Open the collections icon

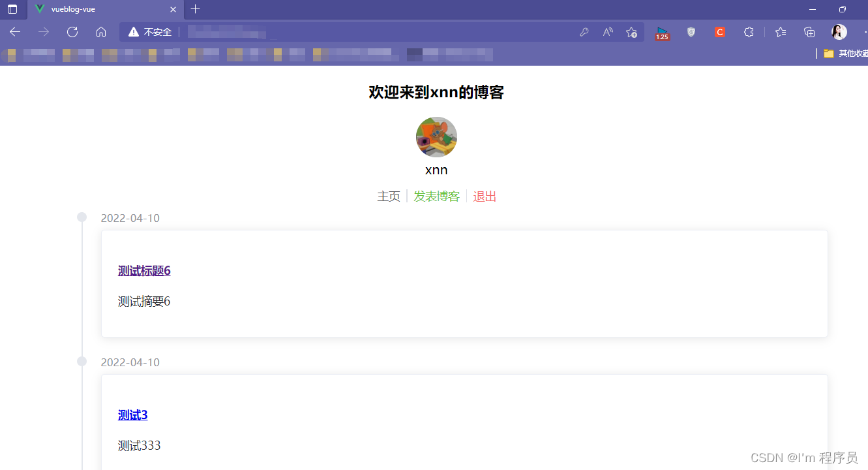point(809,32)
